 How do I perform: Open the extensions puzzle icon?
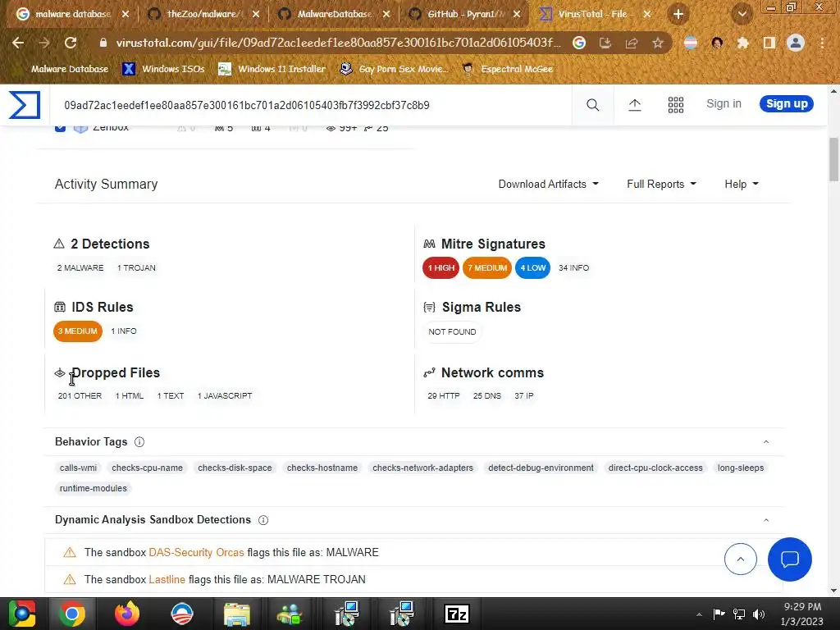coord(743,43)
